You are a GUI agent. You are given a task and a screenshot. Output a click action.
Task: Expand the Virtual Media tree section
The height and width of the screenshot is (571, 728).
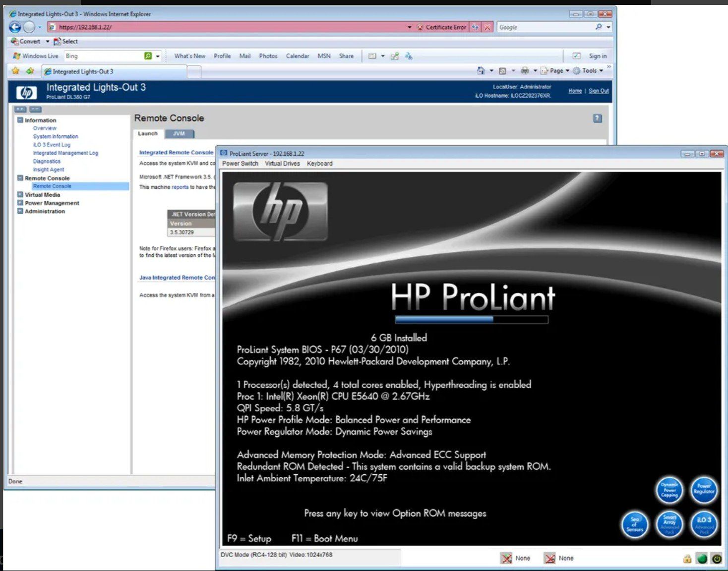(20, 194)
